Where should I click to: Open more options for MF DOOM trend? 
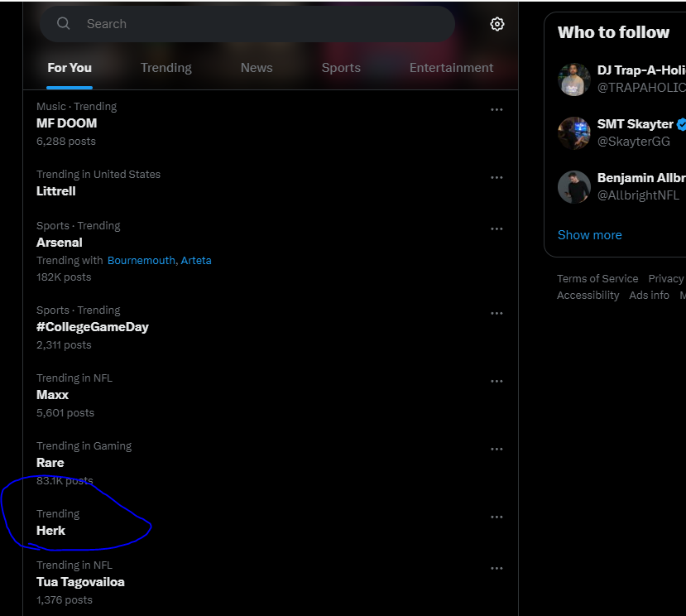pyautogui.click(x=497, y=109)
